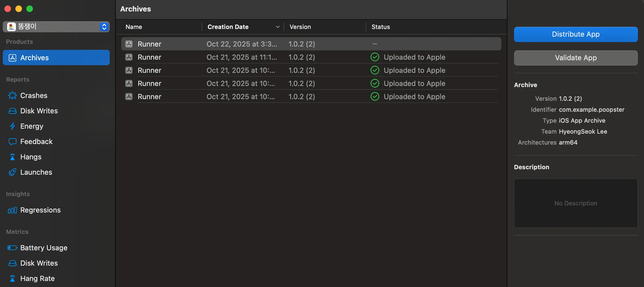Sort by Creation Date column header
Viewport: 644px width, 287px height.
pos(228,27)
